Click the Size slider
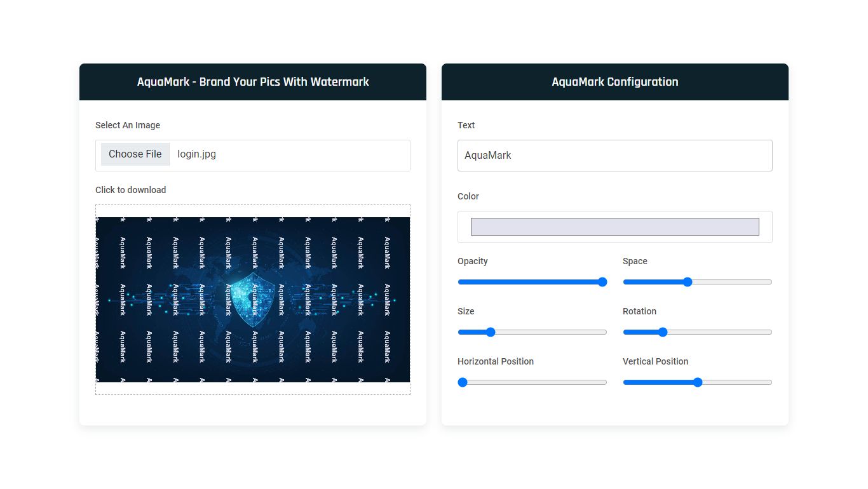This screenshot has width=868, height=489. [532, 332]
